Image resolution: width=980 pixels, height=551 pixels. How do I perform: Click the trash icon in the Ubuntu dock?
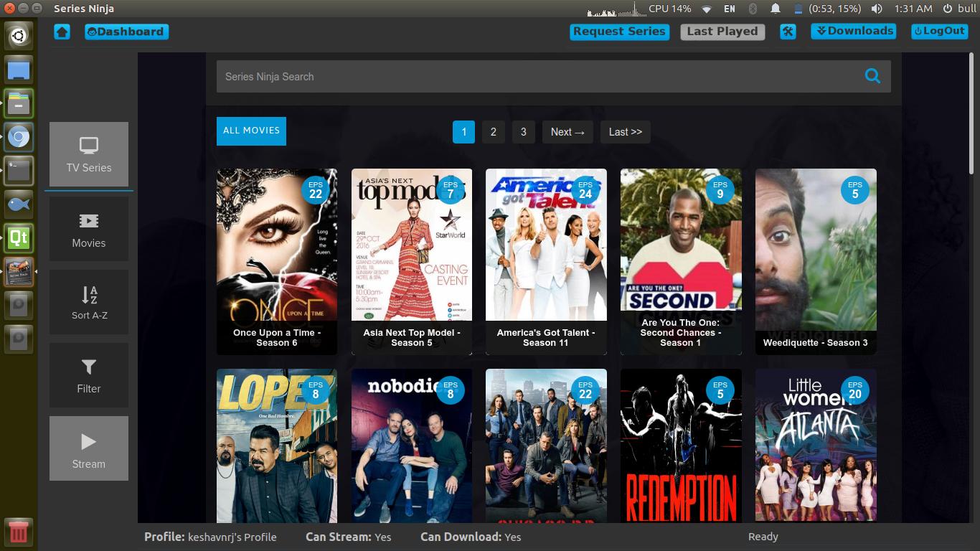click(x=19, y=532)
